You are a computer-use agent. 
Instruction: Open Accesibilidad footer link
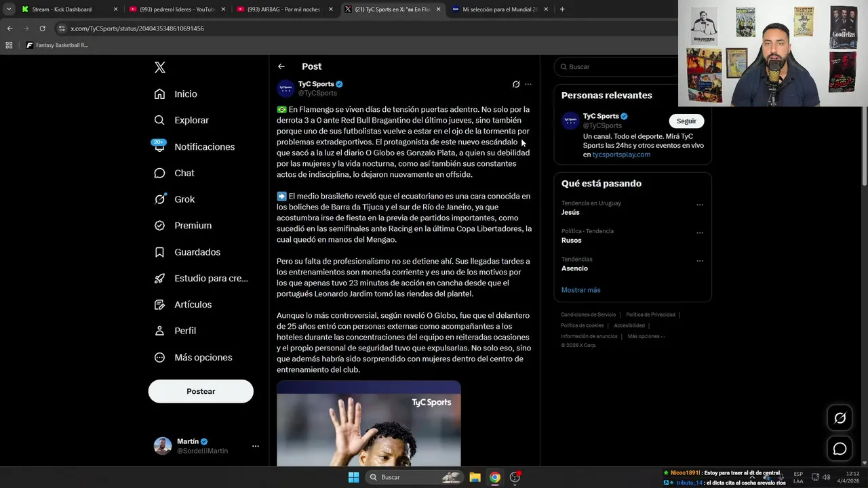(629, 325)
